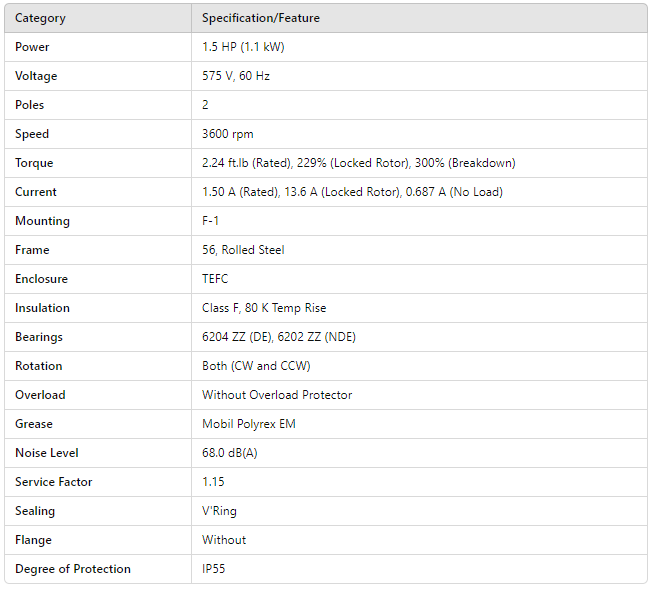Select the Mobil Polyrex EM value

[249, 424]
